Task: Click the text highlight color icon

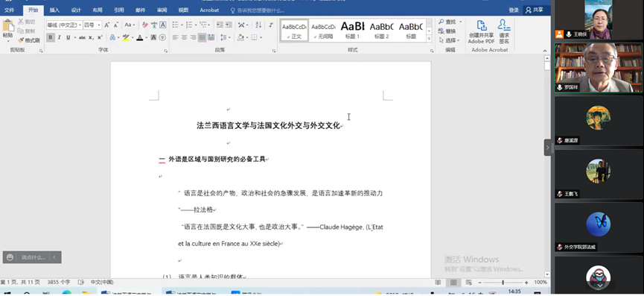Action: [x=126, y=37]
